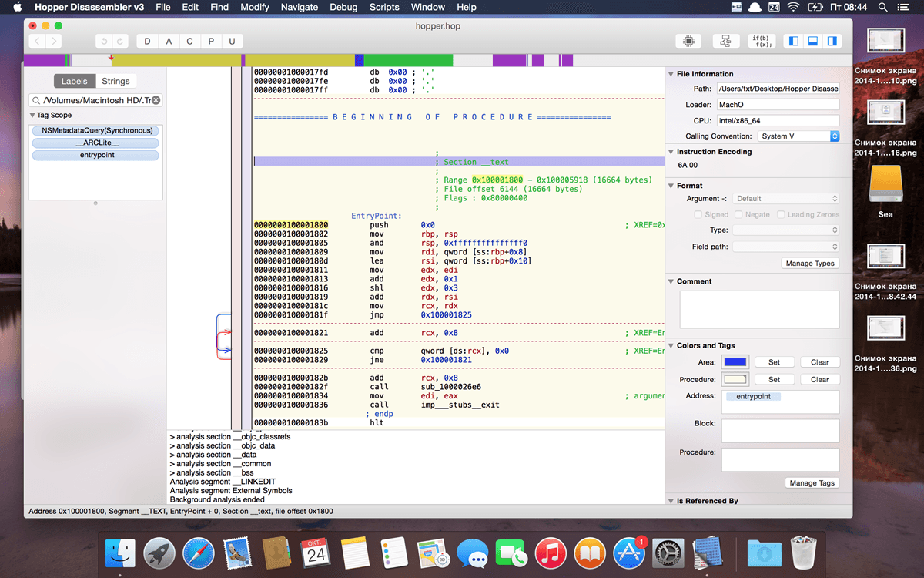Enable the Leading Zeroes checkbox
Screen dimensions: 924x578
pyautogui.click(x=781, y=214)
